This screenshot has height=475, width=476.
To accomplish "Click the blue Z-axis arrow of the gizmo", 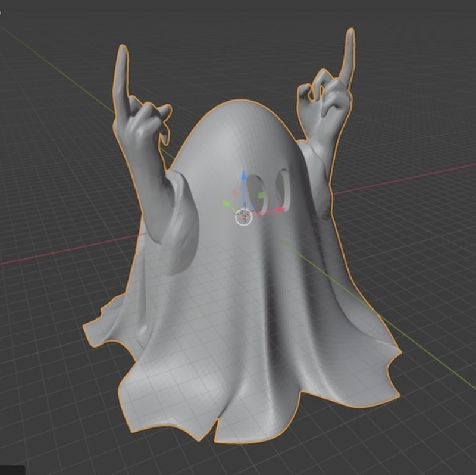I will [x=243, y=178].
